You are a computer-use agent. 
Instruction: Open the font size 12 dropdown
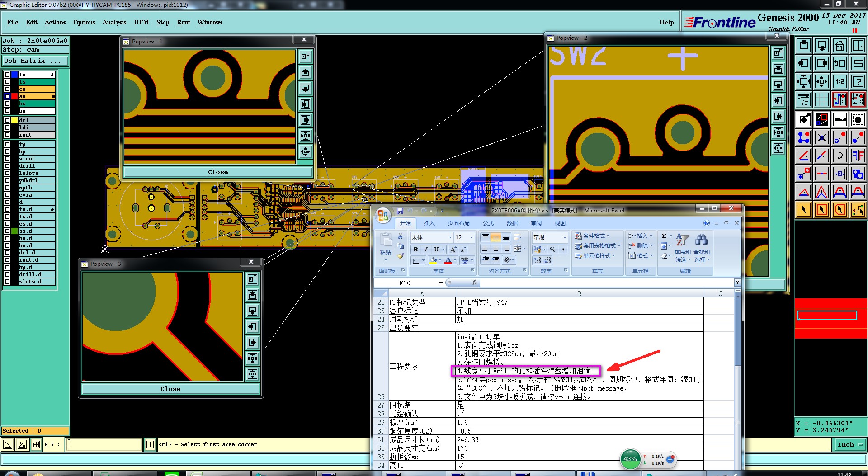tap(471, 237)
